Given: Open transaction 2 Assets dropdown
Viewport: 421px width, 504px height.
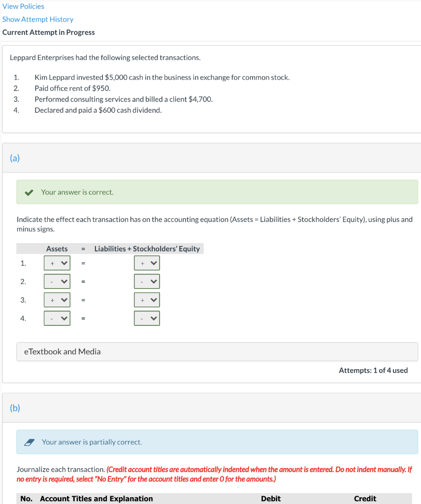Looking at the screenshot, I should click(57, 281).
